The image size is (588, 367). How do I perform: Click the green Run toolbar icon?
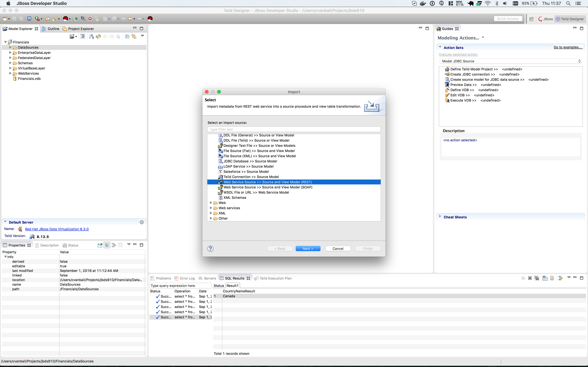pyautogui.click(x=76, y=19)
